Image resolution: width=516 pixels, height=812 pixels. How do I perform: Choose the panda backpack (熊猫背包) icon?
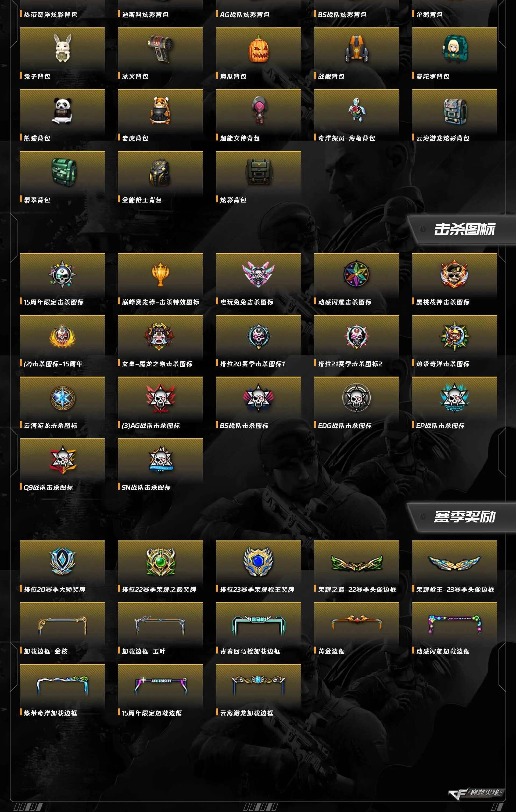tap(62, 111)
